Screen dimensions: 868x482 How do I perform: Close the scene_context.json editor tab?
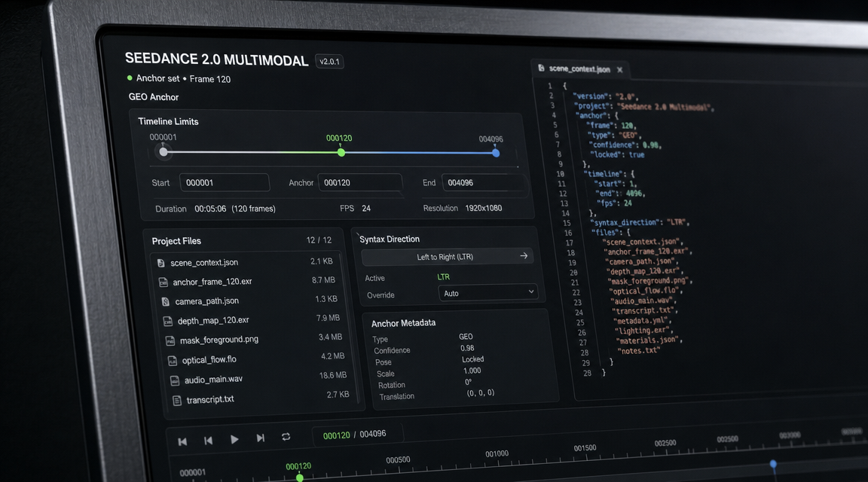tap(619, 70)
